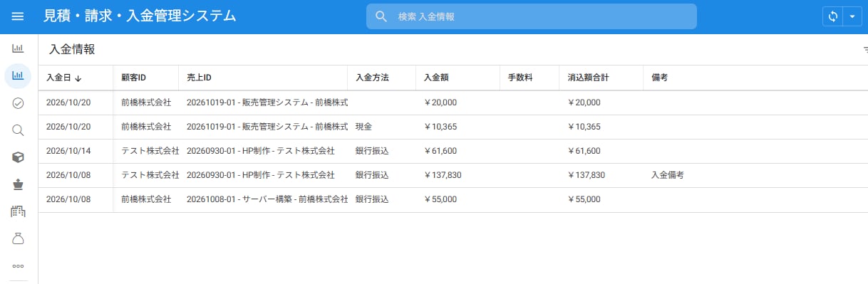Image resolution: width=868 pixels, height=284 pixels.
Task: Click ¥20,000 in 入金額 column
Action: [440, 102]
